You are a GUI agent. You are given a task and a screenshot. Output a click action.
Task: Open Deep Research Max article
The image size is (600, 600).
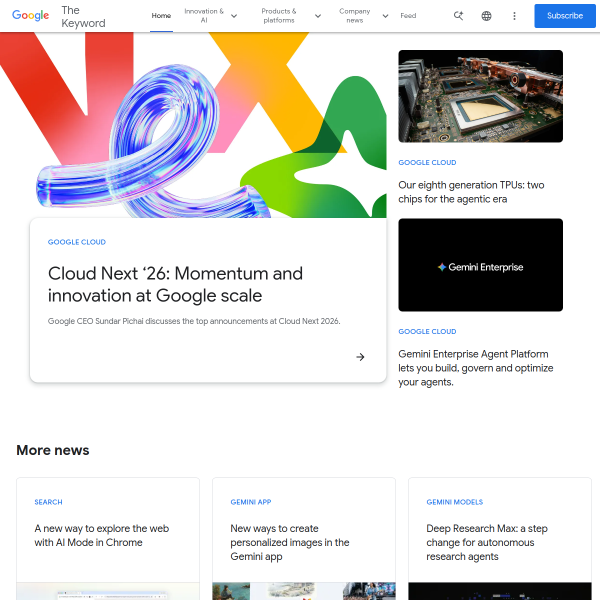coord(487,542)
